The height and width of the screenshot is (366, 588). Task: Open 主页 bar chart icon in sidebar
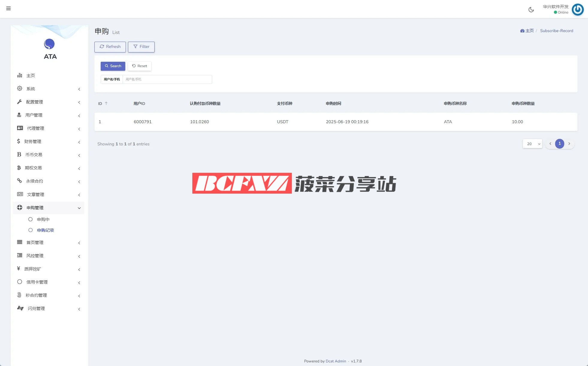[20, 75]
